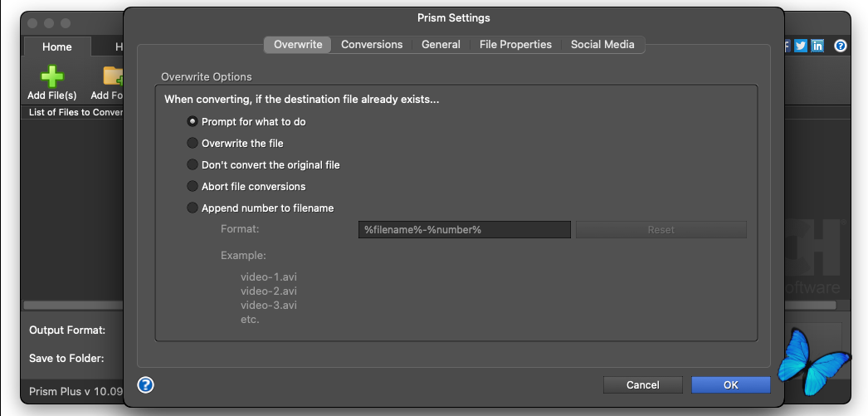868x416 pixels.
Task: Click the Cancel button
Action: (643, 384)
